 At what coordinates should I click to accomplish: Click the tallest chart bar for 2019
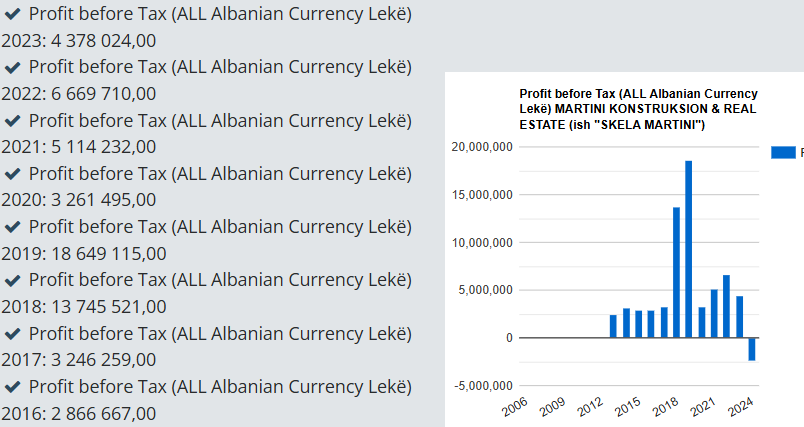(x=689, y=250)
